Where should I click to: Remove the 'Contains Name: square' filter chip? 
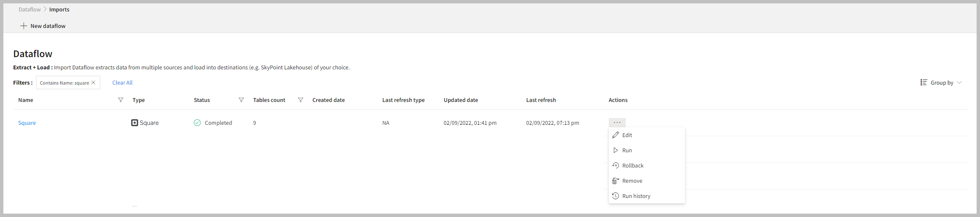point(94,82)
